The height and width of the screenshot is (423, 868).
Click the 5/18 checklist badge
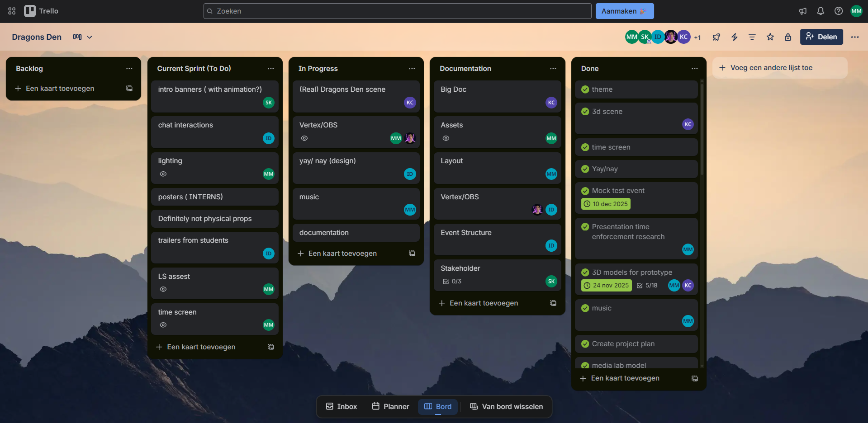647,286
